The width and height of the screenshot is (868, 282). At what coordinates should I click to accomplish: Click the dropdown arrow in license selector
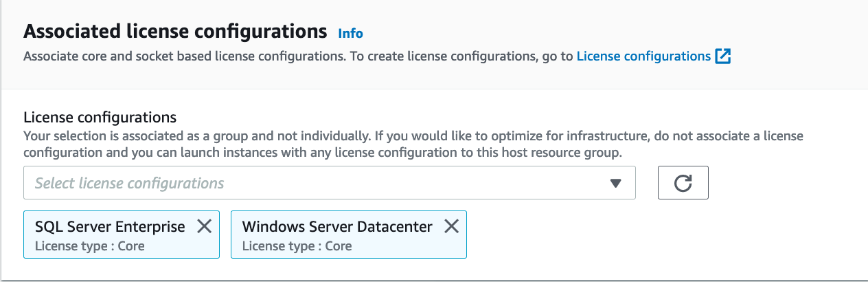pos(615,183)
